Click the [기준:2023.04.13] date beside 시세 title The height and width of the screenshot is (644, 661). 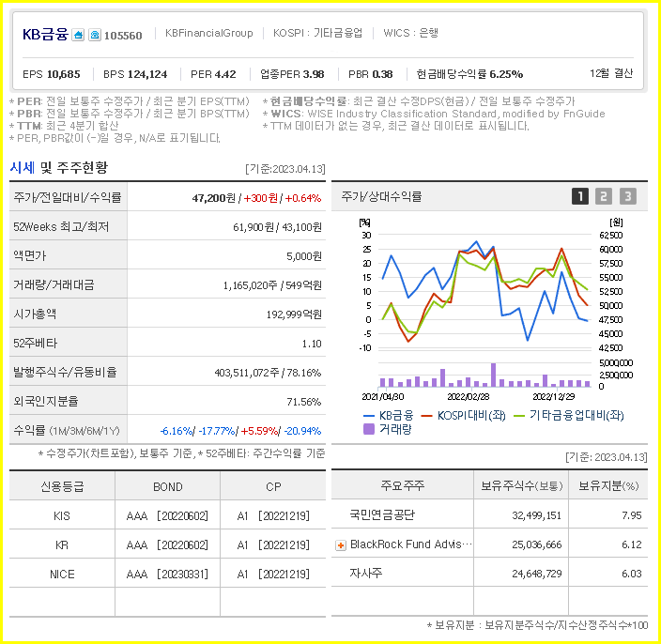coord(285,169)
